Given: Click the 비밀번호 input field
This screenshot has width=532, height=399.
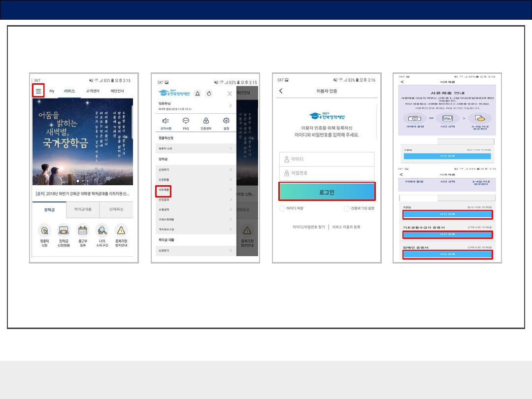Looking at the screenshot, I should point(327,173).
